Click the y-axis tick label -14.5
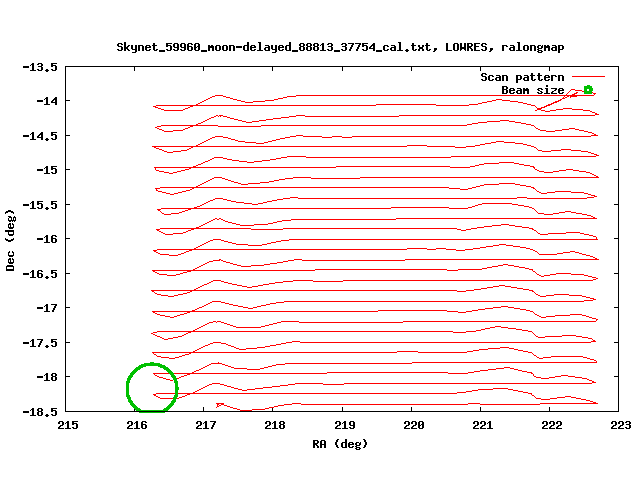Image resolution: width=640 pixels, height=480 pixels. pos(40,136)
